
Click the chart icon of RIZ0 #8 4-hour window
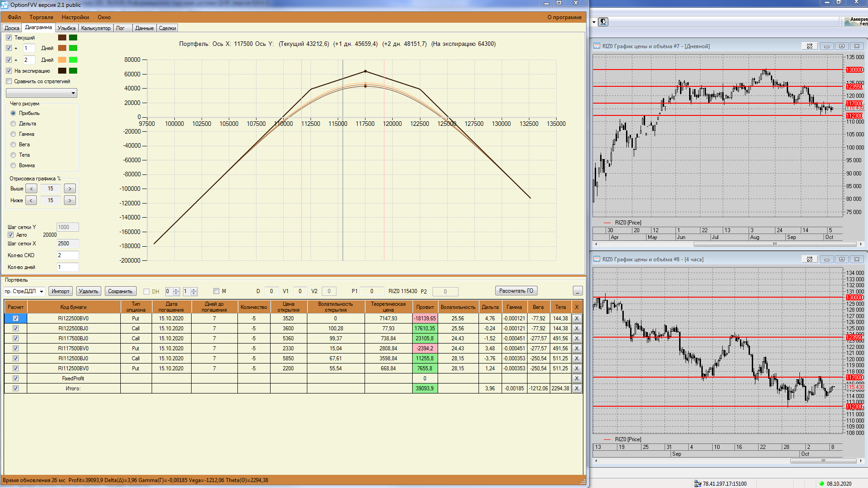click(x=597, y=259)
